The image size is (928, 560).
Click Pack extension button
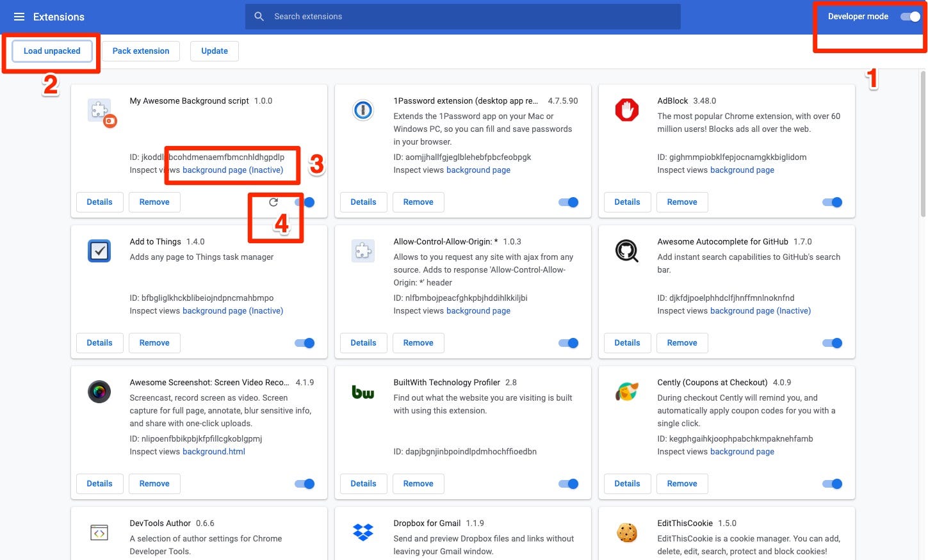point(141,51)
